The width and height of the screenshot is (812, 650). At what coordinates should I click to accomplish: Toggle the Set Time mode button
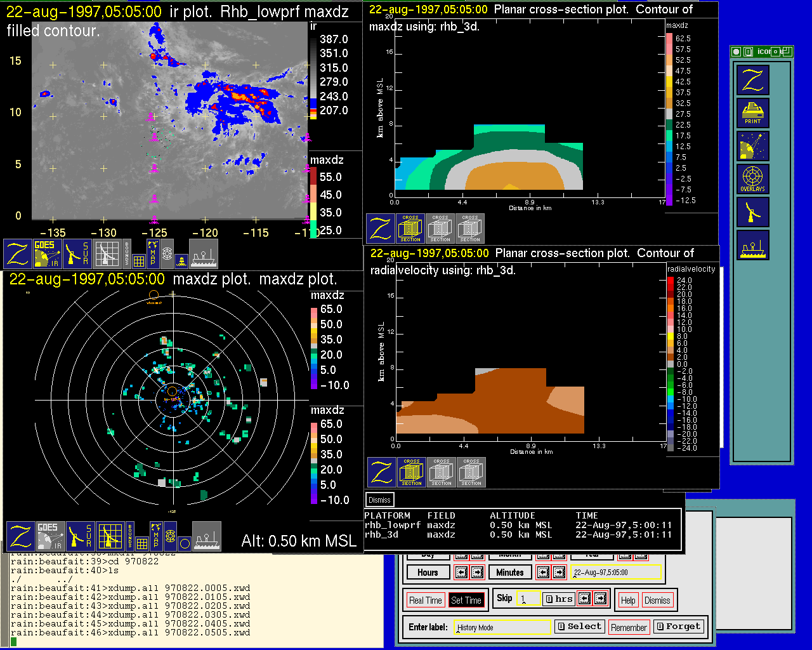click(466, 600)
